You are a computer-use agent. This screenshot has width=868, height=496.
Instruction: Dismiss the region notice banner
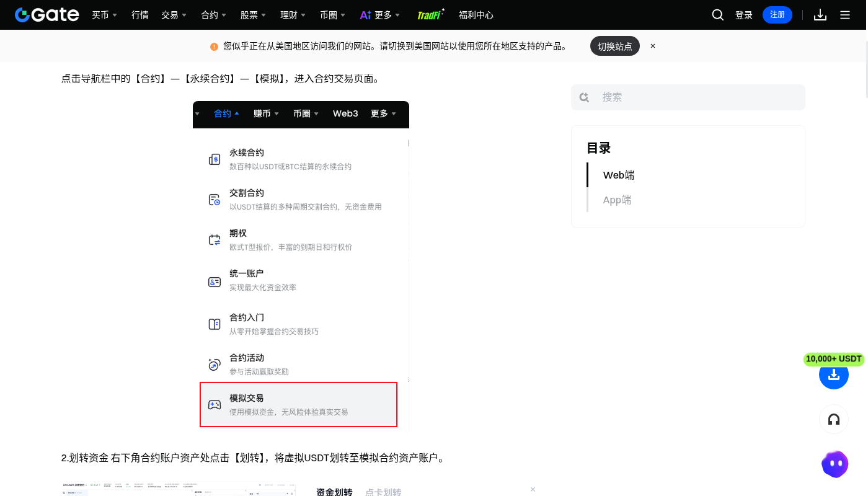point(653,46)
